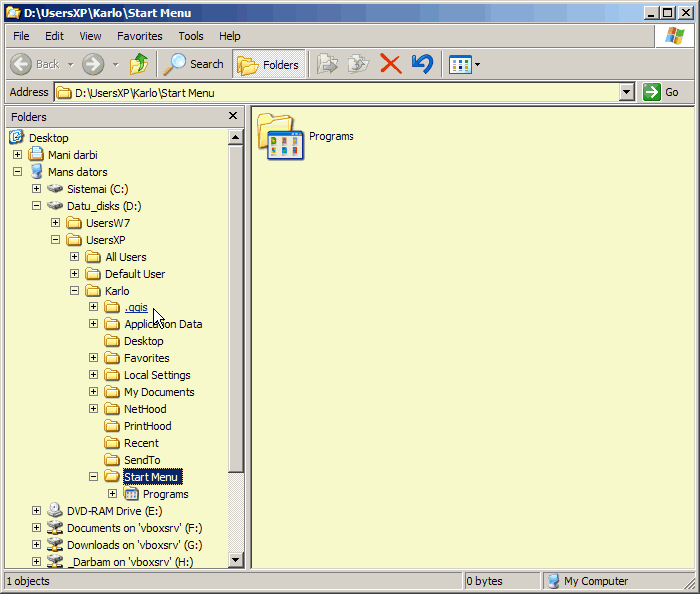Click folder tree scrollbar down arrow

tap(236, 560)
